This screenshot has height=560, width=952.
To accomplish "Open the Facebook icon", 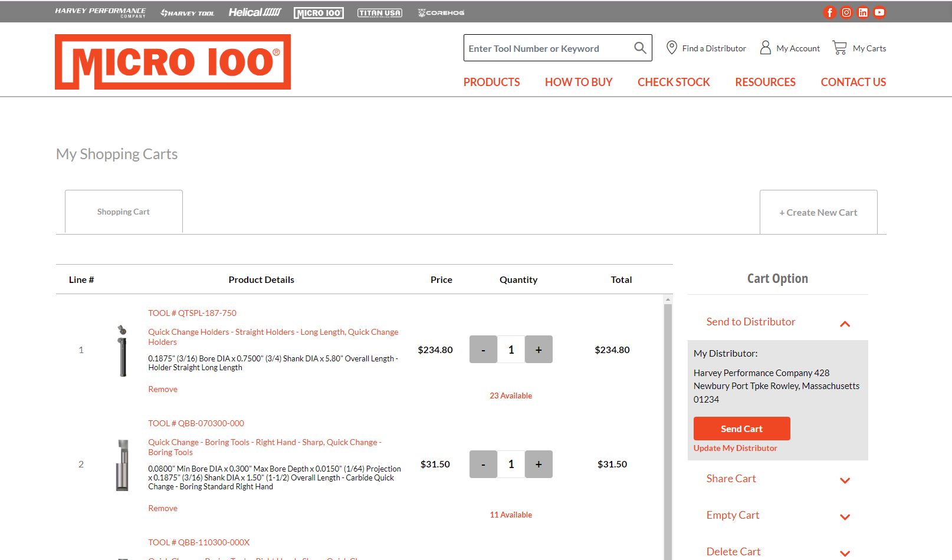I will point(830,12).
